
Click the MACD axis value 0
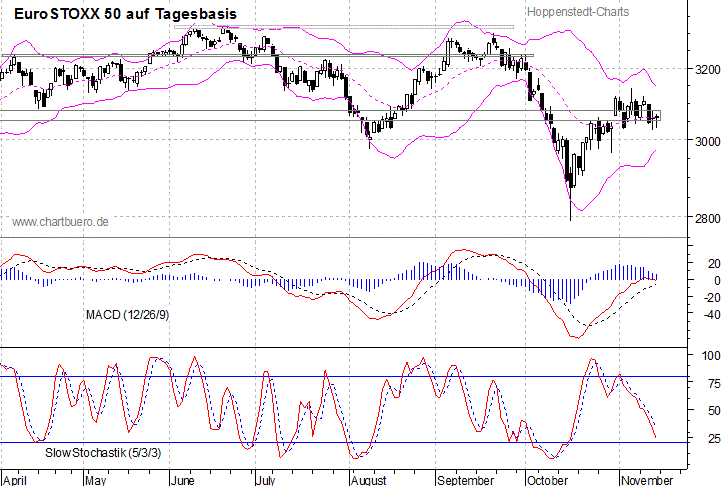click(x=717, y=280)
